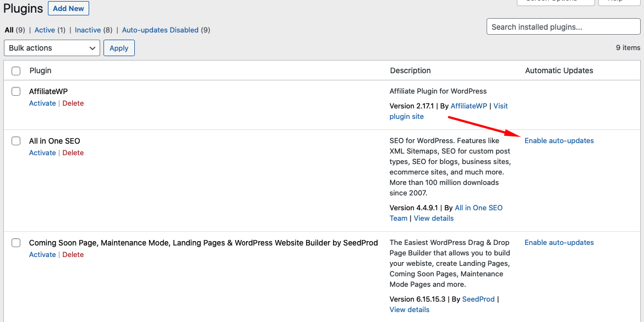Image resolution: width=644 pixels, height=322 pixels.
Task: Click 'Version 6.15.15.3' text
Action: pyautogui.click(x=417, y=299)
